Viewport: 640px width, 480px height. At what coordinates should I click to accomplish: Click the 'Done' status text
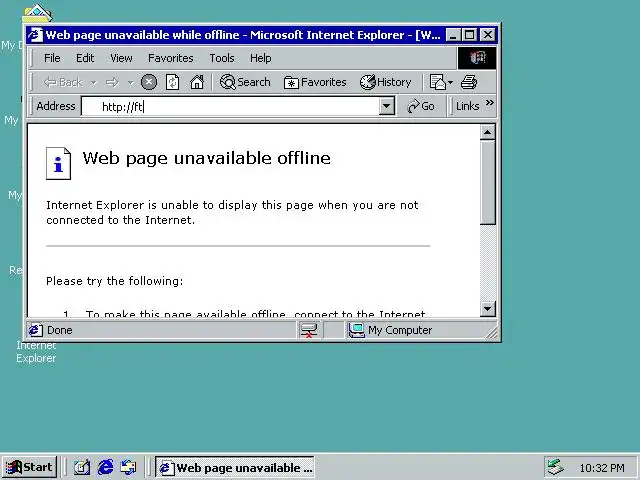pos(60,330)
